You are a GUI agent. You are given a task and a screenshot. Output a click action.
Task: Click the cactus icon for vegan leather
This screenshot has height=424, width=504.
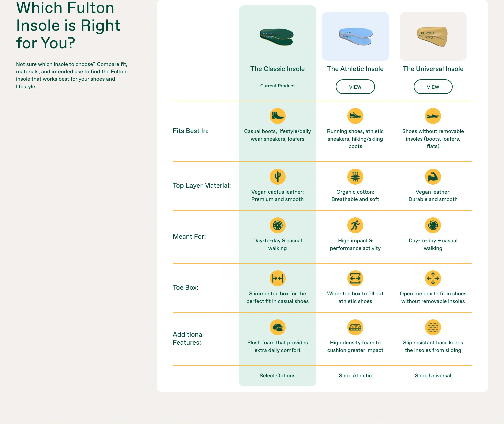coord(277,177)
